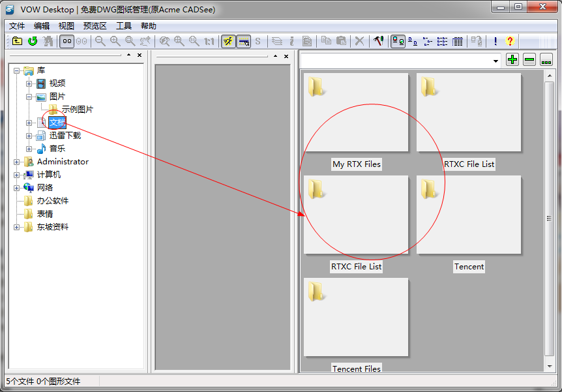Screen dimensions: 562x392
Task: Collapse the 库 tree node
Action: (16, 70)
